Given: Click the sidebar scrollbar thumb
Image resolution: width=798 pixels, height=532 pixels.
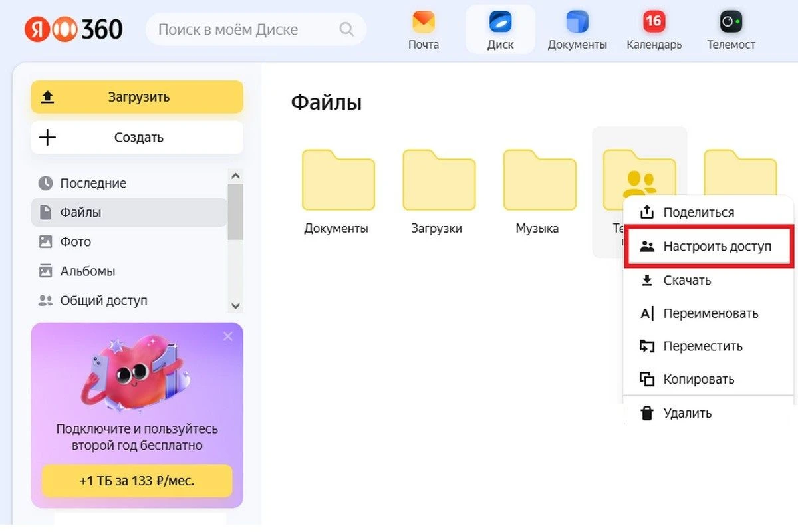Looking at the screenshot, I should coord(235,211).
